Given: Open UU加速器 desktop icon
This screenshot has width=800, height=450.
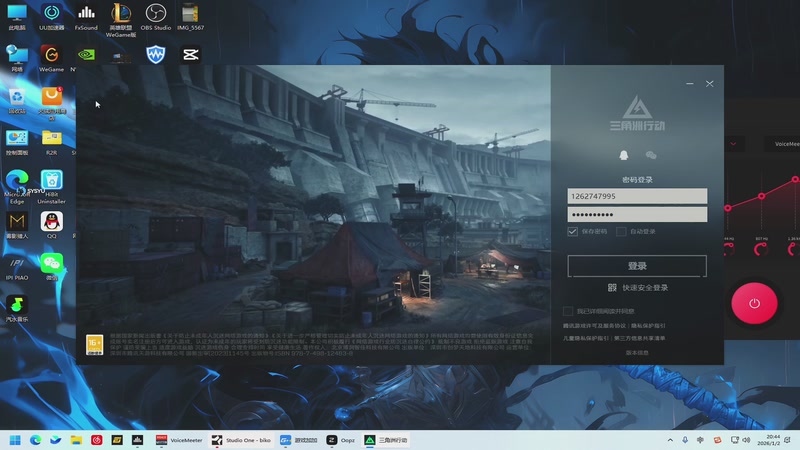Looking at the screenshot, I should [x=52, y=17].
